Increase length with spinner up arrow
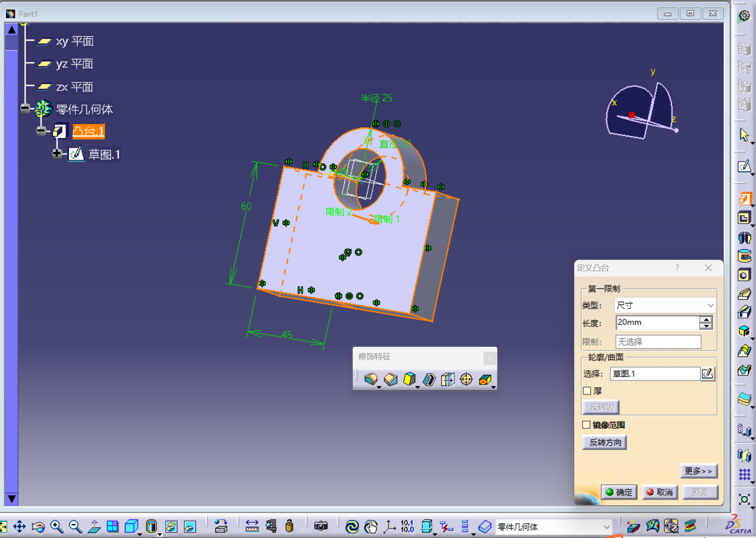 [x=706, y=319]
